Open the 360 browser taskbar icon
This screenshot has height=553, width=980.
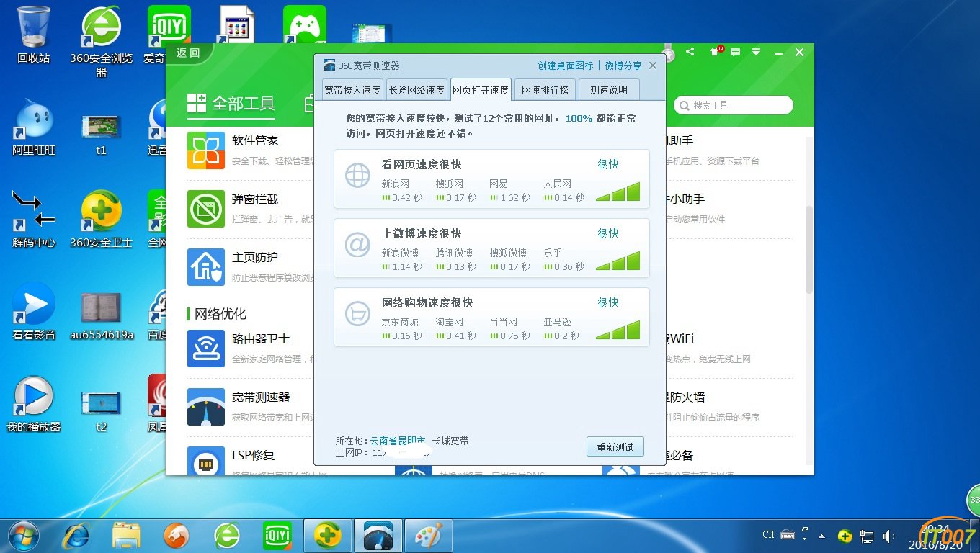point(228,536)
